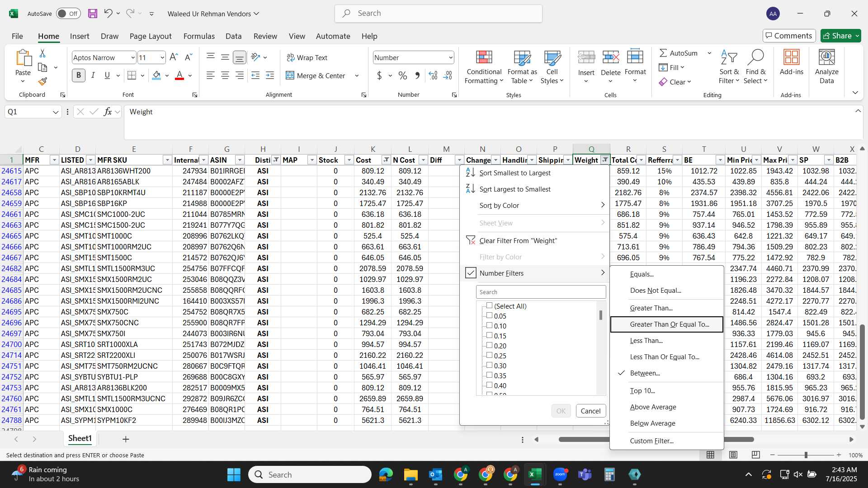
Task: Apply Percent Style format
Action: pos(403,75)
